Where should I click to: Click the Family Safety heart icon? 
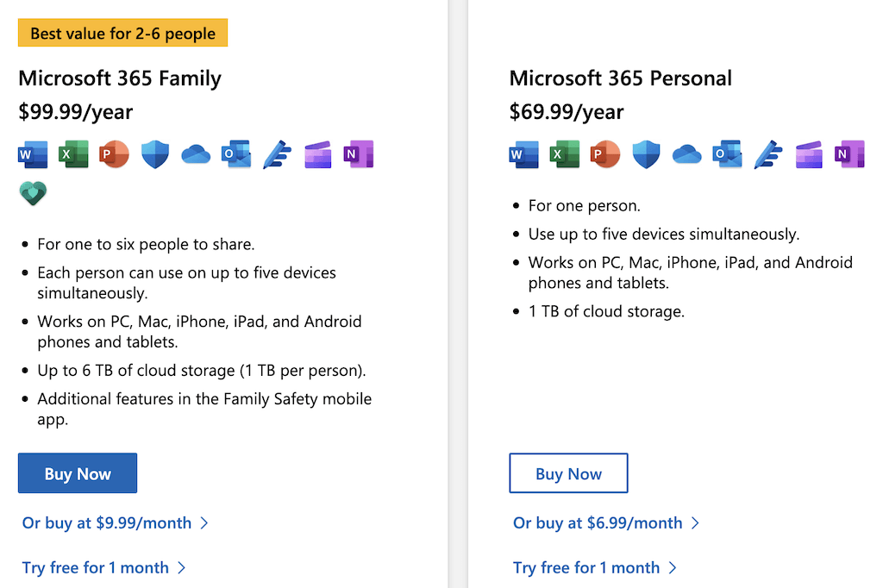pos(33,193)
